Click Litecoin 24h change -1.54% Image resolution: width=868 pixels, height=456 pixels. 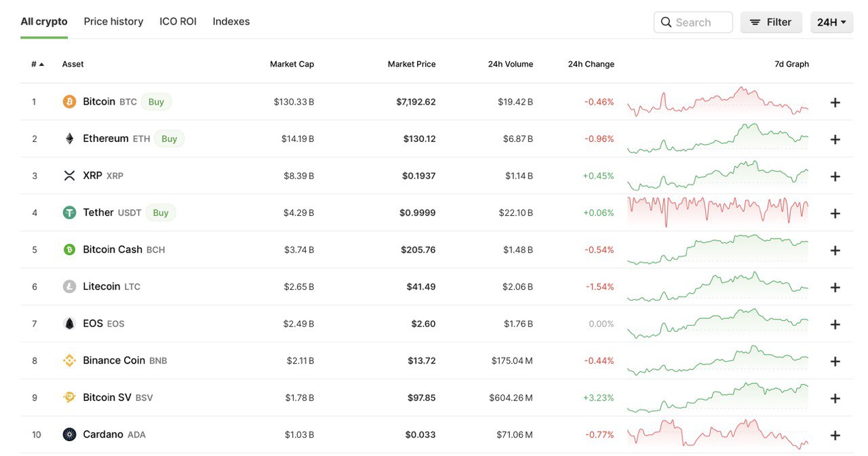tap(600, 286)
